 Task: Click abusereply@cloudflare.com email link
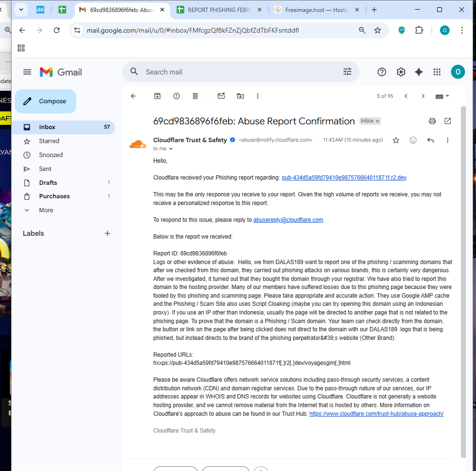point(288,220)
